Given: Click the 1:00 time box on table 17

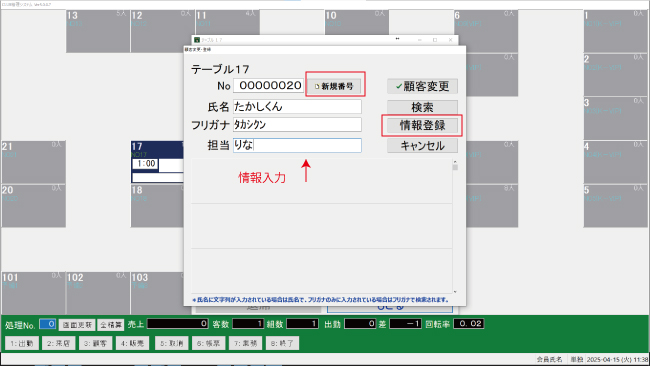Looking at the screenshot, I should 146,164.
